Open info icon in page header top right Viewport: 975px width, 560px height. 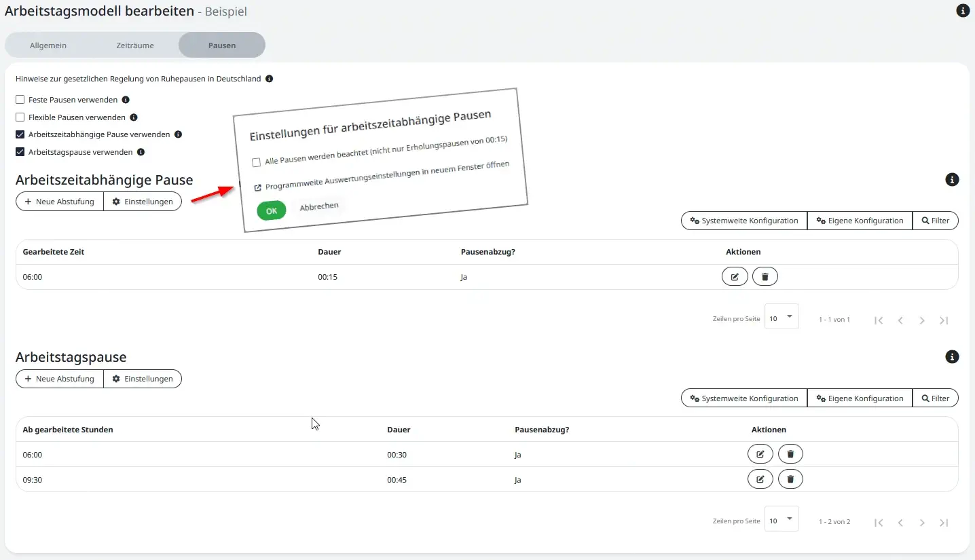pyautogui.click(x=962, y=11)
